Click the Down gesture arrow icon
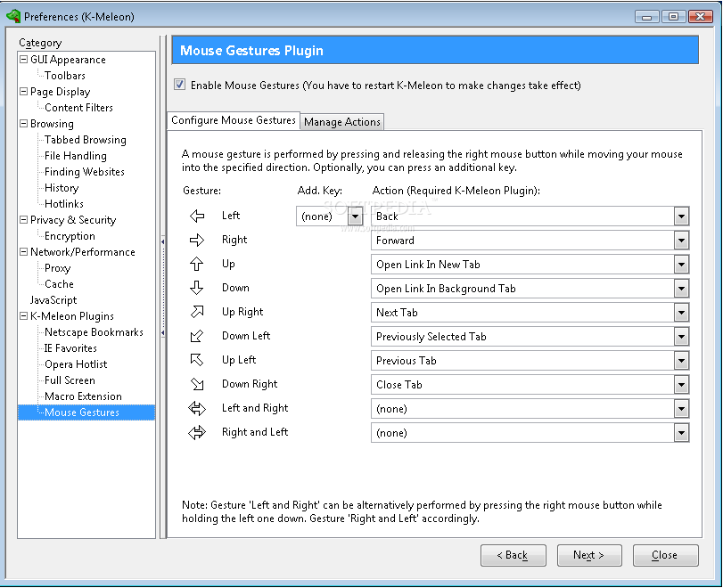 pyautogui.click(x=197, y=288)
